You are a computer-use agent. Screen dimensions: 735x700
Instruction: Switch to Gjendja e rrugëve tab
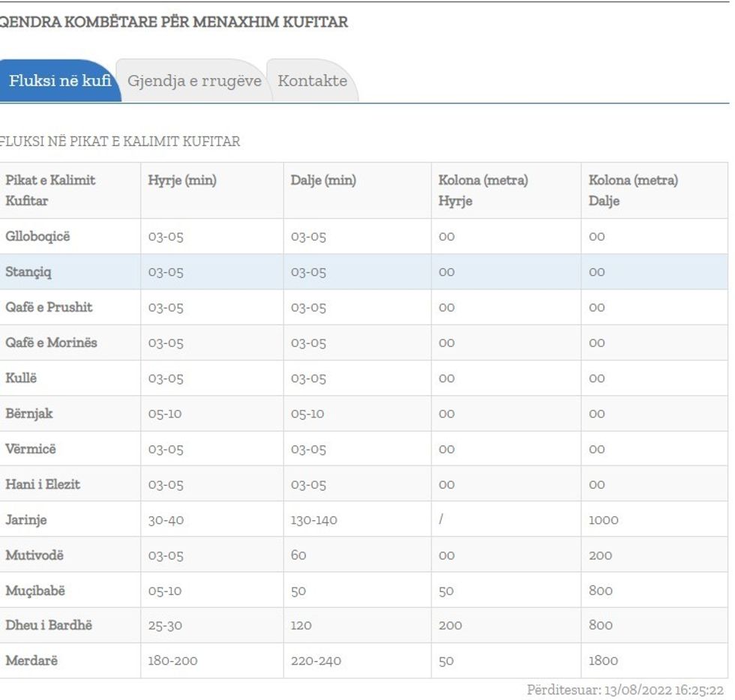(x=194, y=81)
